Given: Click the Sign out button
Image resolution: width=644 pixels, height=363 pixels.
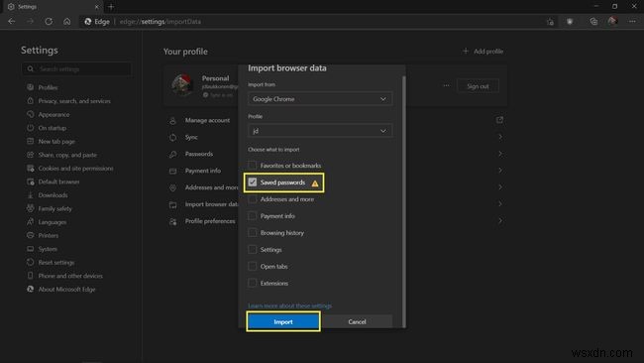Looking at the screenshot, I should point(478,86).
